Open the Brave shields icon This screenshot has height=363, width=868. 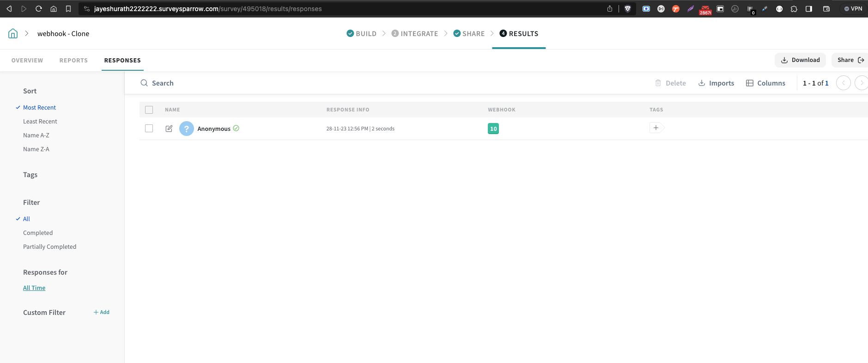627,9
